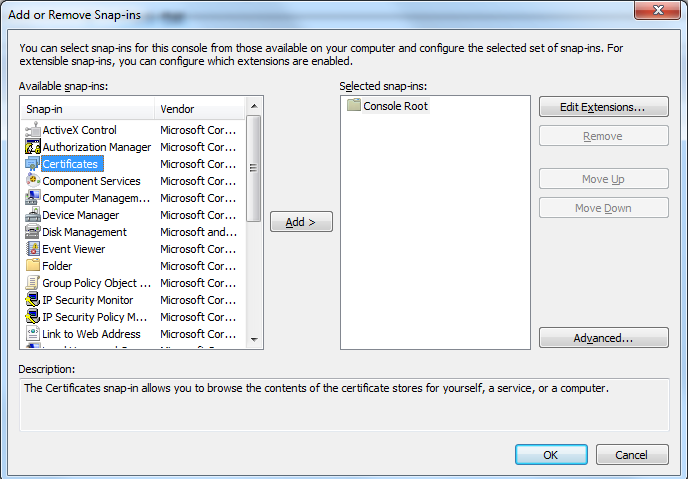The image size is (688, 479).
Task: Click vendor cell of Event Viewer row
Action: point(198,249)
